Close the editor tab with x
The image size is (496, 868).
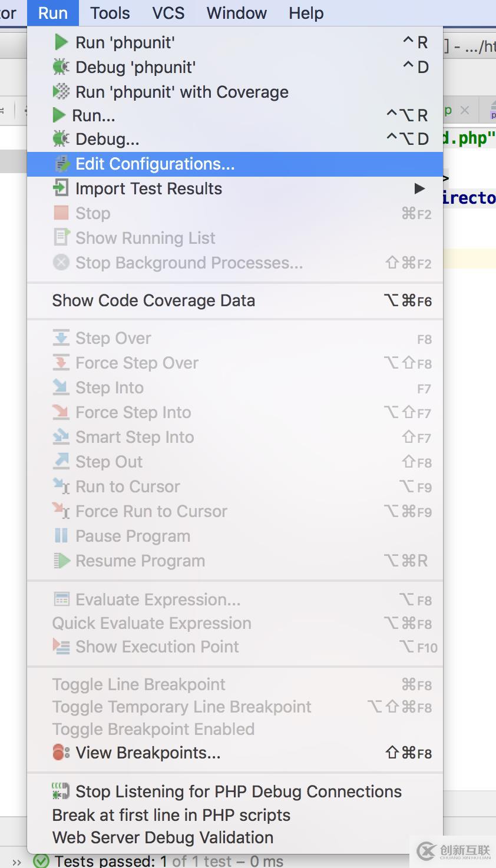click(465, 110)
